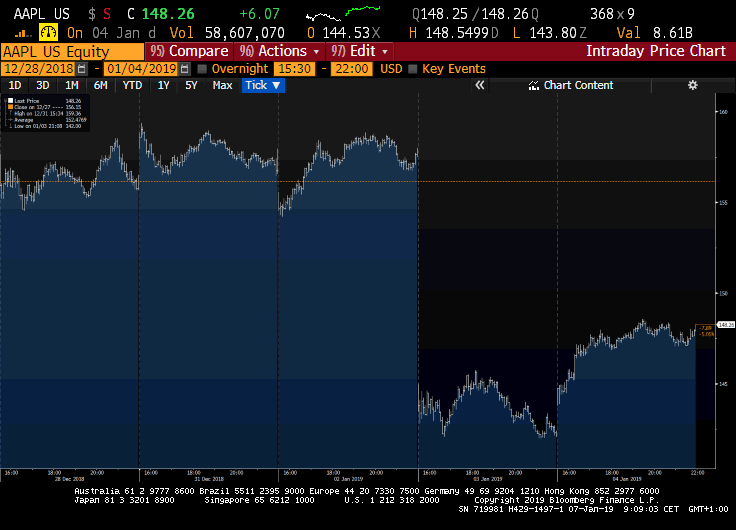Viewport: 736px width, 530px height.
Task: Click the last price 148.26 in header
Action: point(168,14)
